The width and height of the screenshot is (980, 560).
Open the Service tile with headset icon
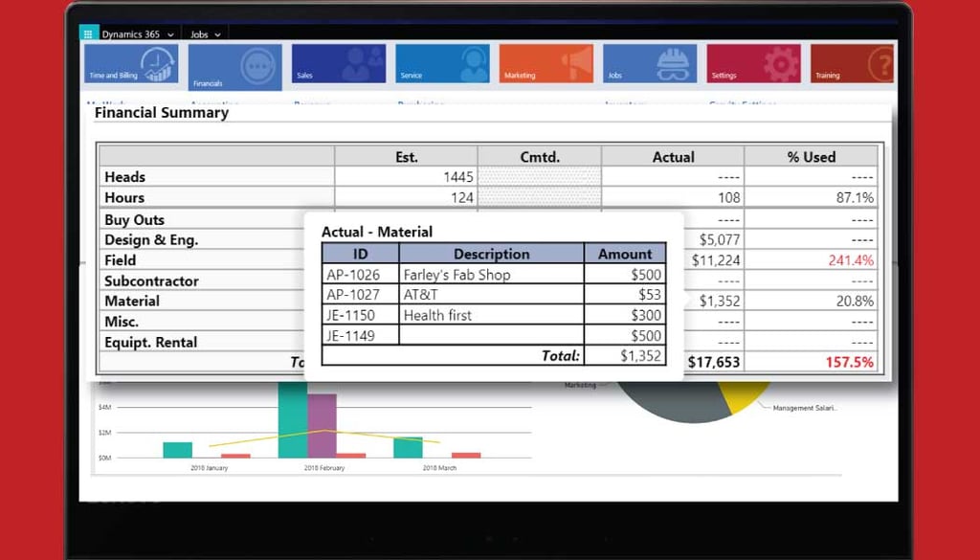tap(442, 64)
